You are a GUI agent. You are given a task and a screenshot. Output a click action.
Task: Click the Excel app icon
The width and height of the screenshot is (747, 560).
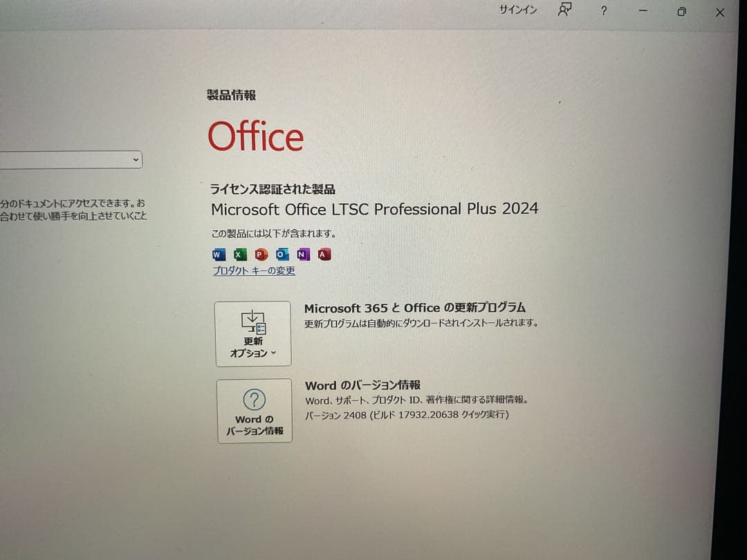239,254
